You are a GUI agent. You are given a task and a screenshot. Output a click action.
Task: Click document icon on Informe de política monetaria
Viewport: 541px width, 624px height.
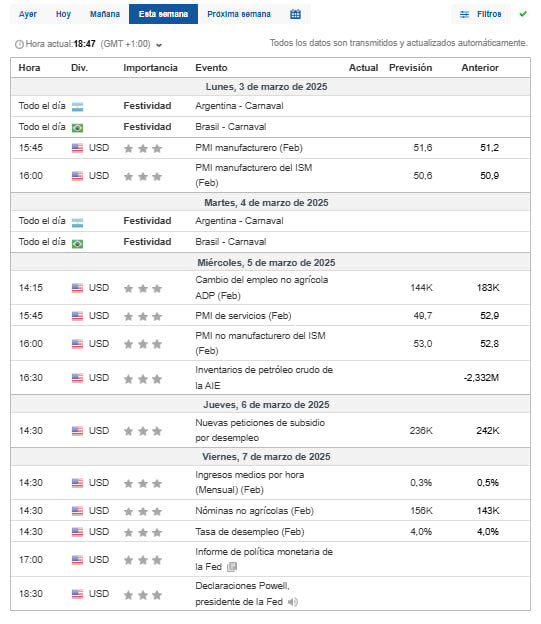(232, 567)
